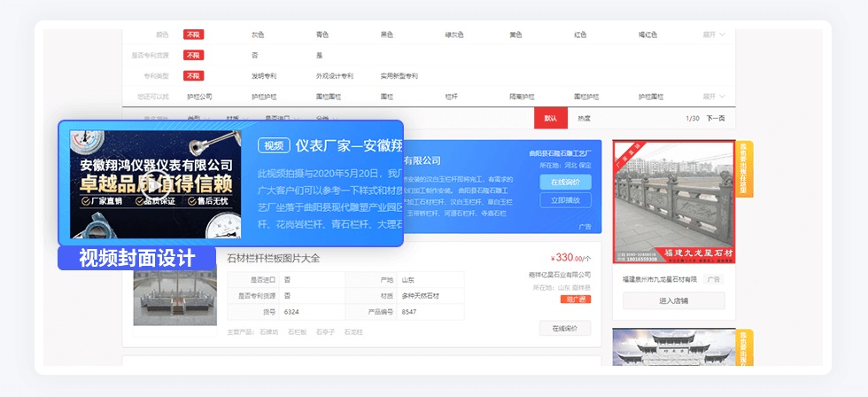The image size is (868, 397).
Task: Open 嘉祥亿昊石业有限公司 company link
Action: (560, 275)
